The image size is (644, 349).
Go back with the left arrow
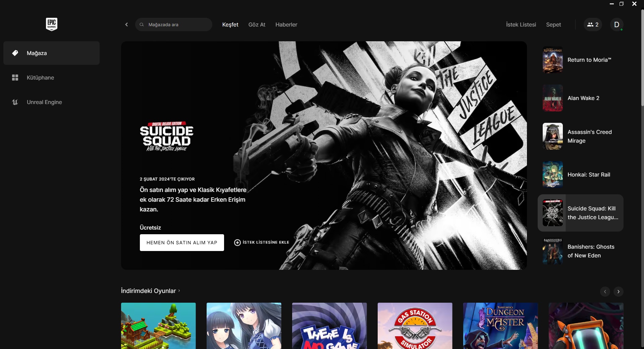[126, 24]
